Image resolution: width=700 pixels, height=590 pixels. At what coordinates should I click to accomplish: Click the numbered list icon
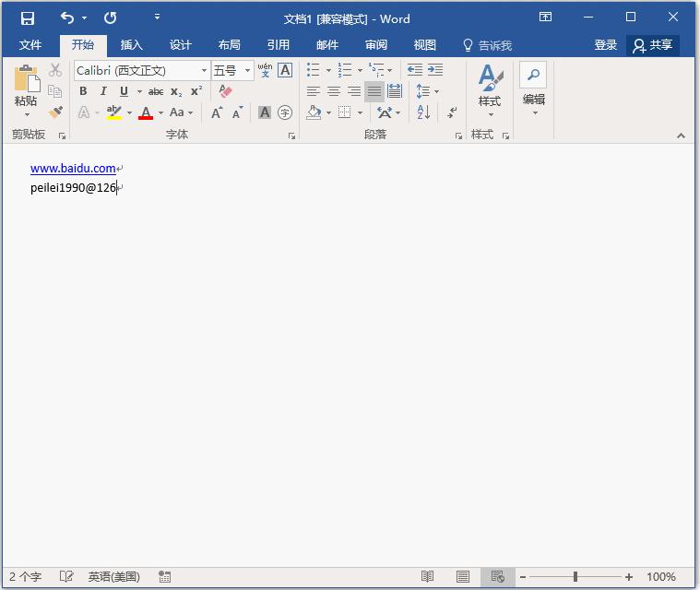click(x=345, y=70)
